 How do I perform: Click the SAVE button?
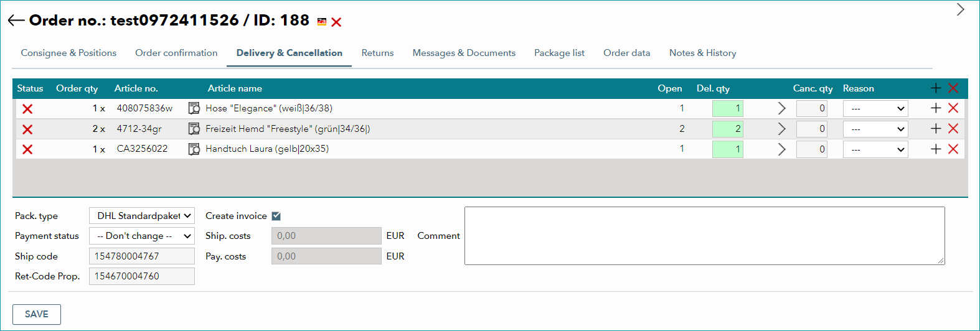[37, 314]
